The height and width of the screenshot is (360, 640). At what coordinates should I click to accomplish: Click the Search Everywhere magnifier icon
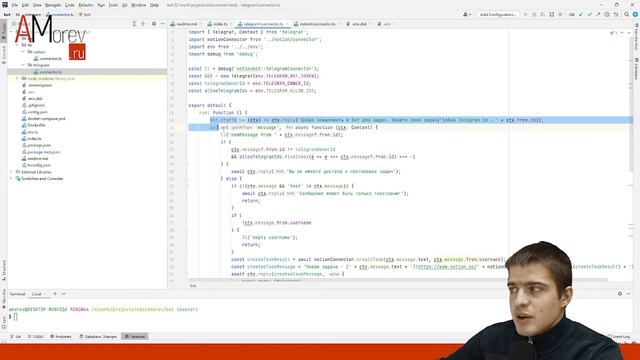626,14
